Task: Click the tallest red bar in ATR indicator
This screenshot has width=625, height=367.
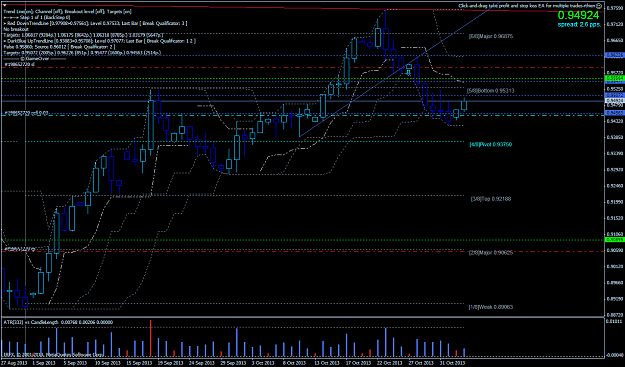Action: click(x=151, y=338)
